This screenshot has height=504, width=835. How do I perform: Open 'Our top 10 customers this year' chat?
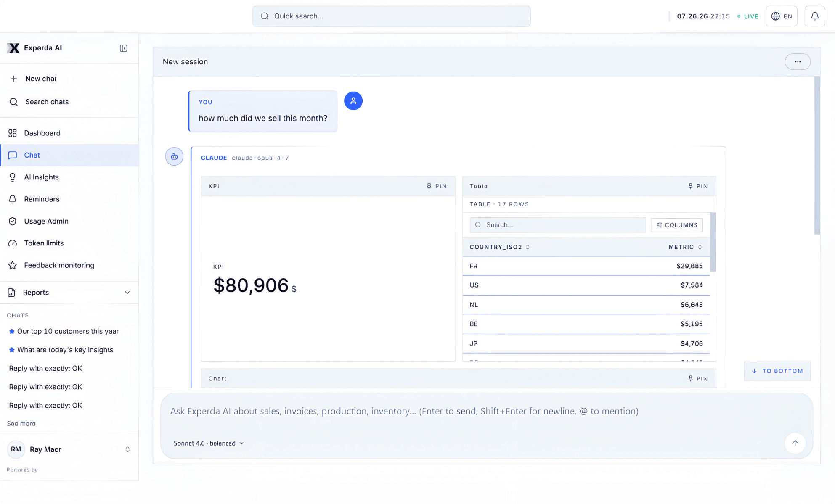68,331
